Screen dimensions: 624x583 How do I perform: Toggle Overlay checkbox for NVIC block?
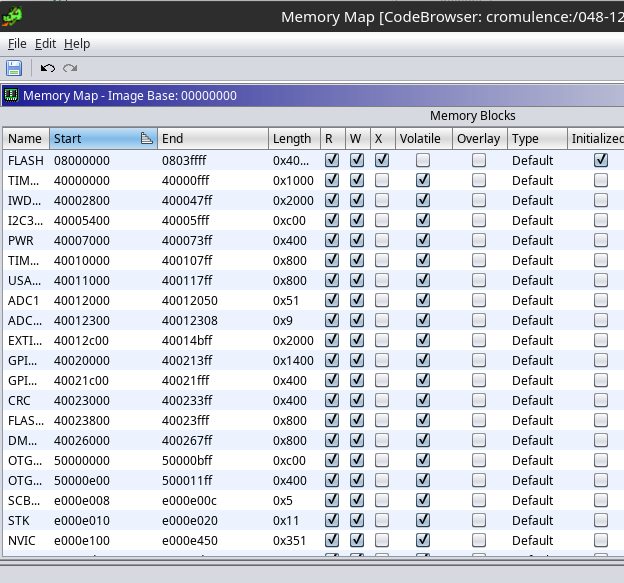coord(479,540)
